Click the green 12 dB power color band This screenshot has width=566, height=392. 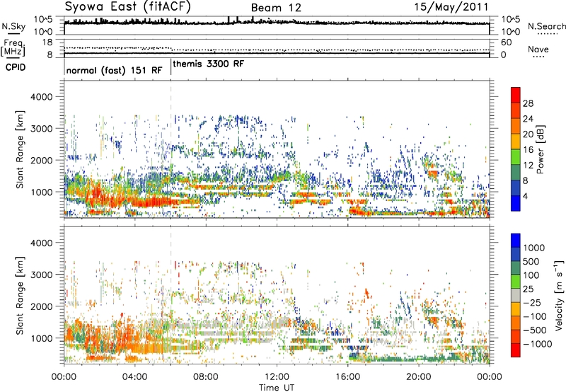[x=516, y=157]
